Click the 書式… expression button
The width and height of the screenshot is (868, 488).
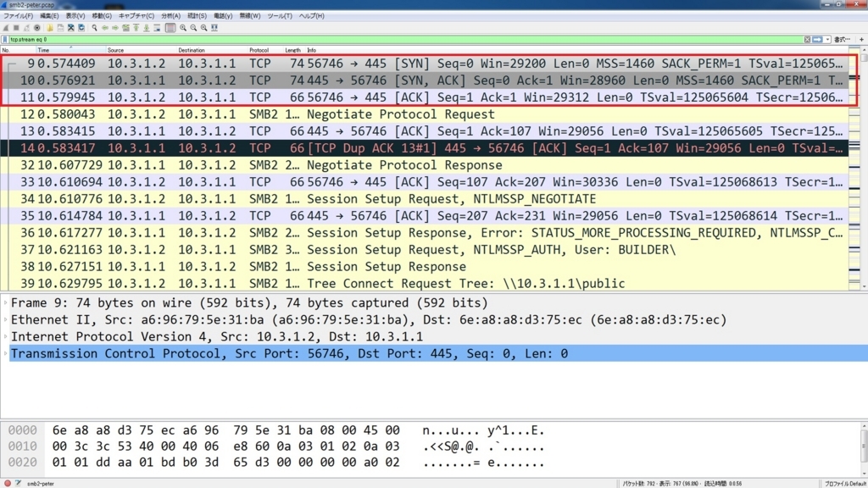click(x=842, y=39)
